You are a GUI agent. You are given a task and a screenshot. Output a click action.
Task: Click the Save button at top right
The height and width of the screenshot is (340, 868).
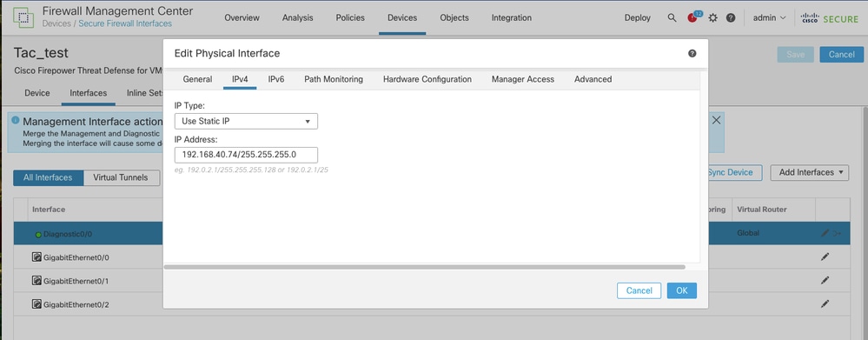click(796, 54)
